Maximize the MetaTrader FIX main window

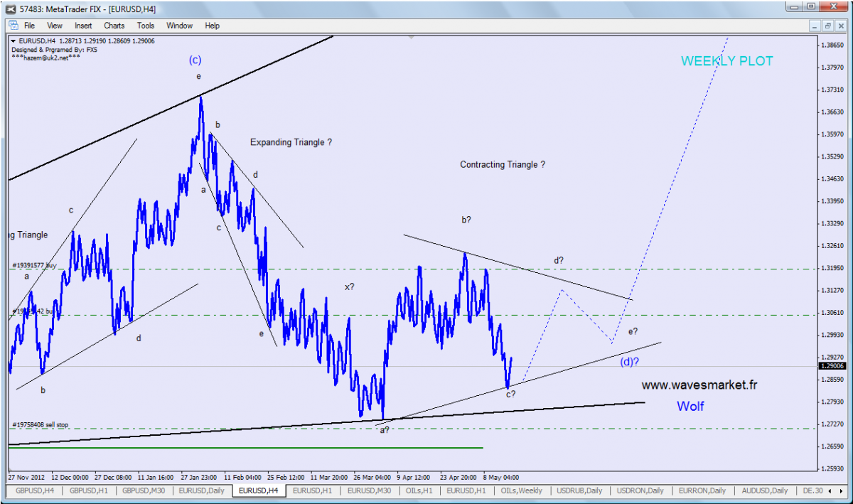(x=810, y=8)
